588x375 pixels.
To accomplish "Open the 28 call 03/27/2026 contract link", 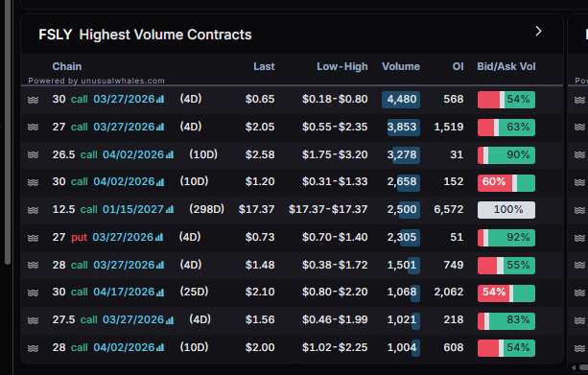I will point(104,265).
